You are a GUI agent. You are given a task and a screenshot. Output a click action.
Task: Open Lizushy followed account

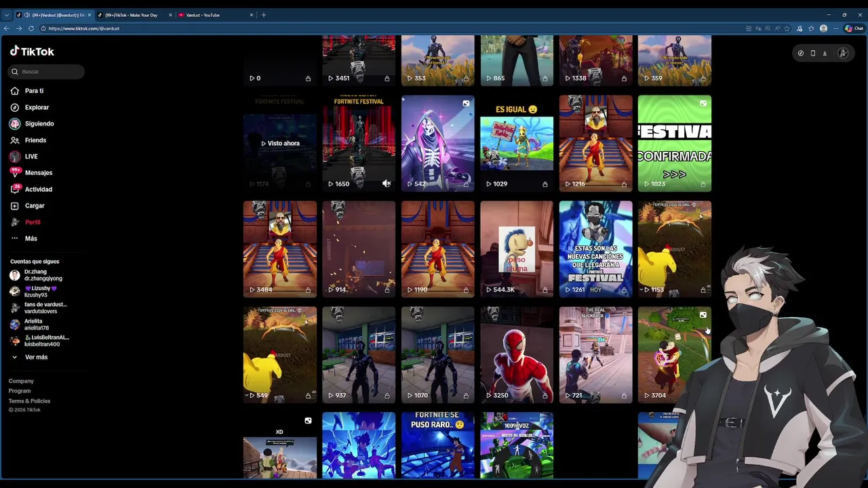(34, 291)
